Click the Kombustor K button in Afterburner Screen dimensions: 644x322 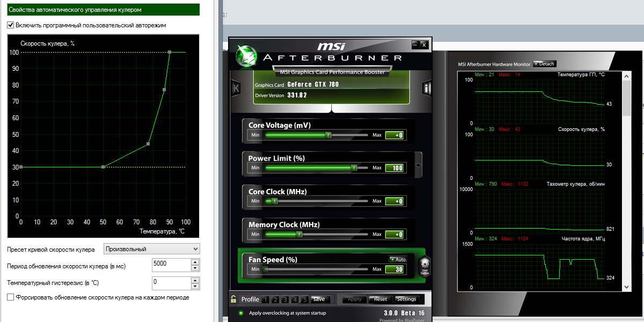[x=236, y=88]
